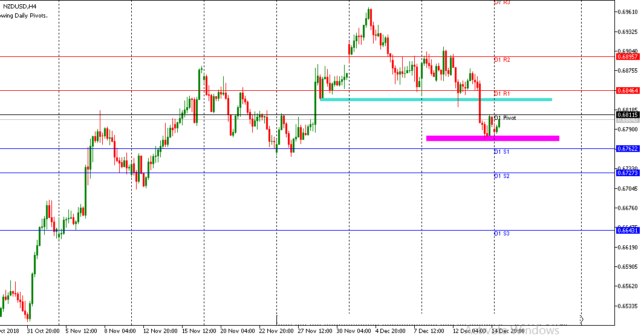Click the black 0.68115 pivot price tag
This screenshot has width=644, height=336.
point(628,114)
